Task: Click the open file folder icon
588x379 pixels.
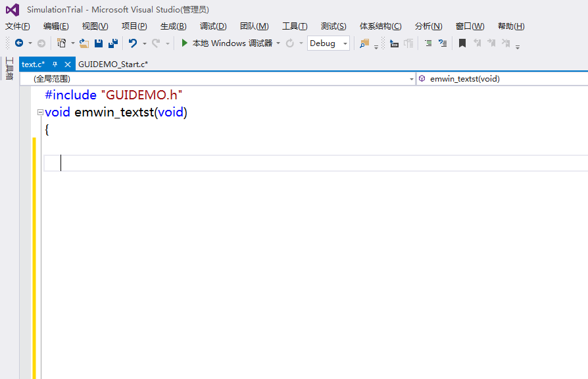Action: [84, 43]
